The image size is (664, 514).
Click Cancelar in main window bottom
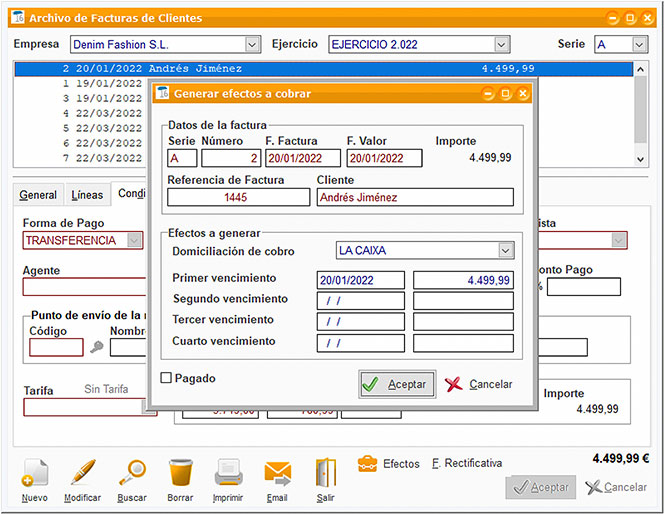click(616, 487)
